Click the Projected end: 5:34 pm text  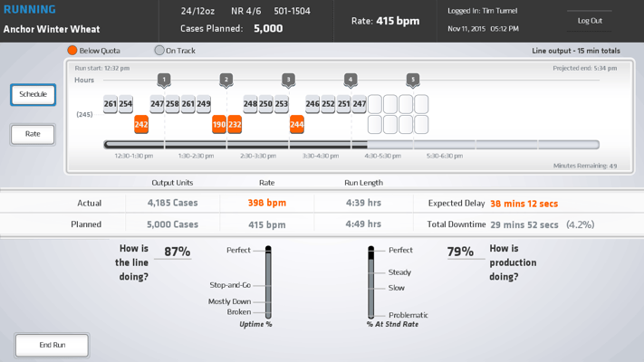click(585, 68)
